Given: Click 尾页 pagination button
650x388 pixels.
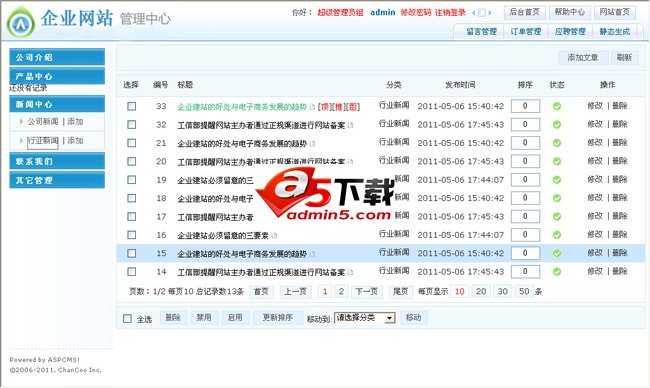Looking at the screenshot, I should tap(400, 291).
